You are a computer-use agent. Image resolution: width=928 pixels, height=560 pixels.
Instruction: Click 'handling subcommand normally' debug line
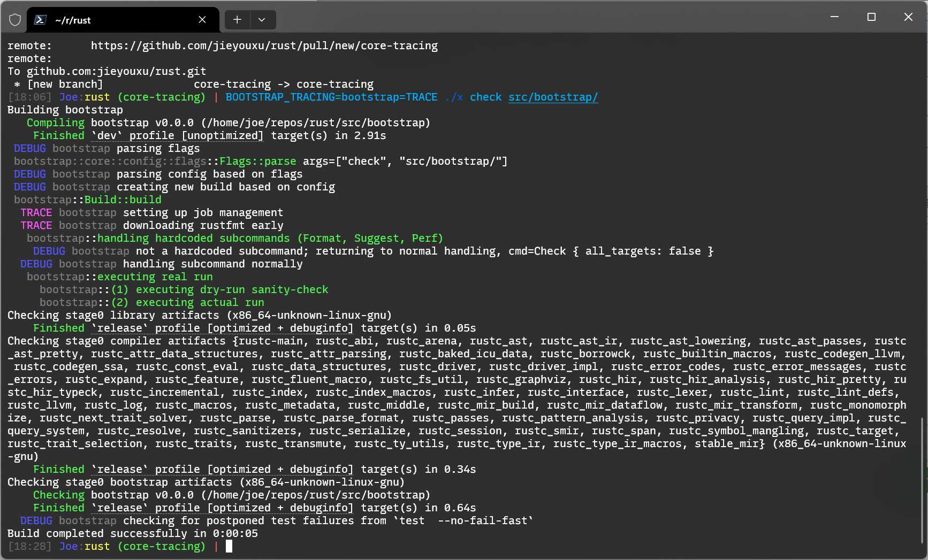161,264
